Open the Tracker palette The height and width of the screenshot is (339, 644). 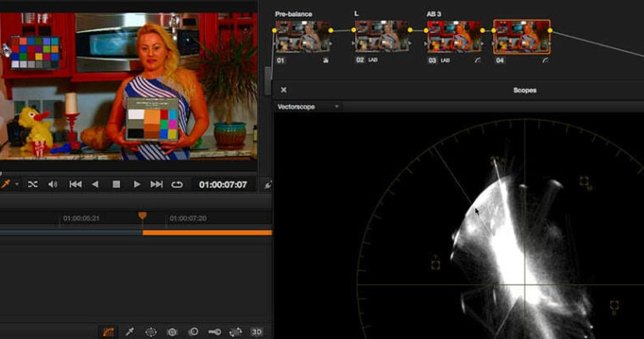click(172, 331)
